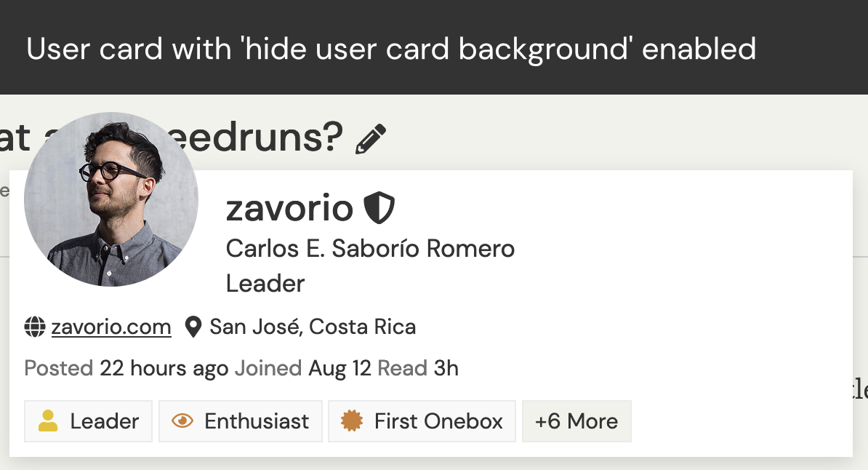868x470 pixels.
Task: Click the Leader title under the name
Action: pos(265,283)
